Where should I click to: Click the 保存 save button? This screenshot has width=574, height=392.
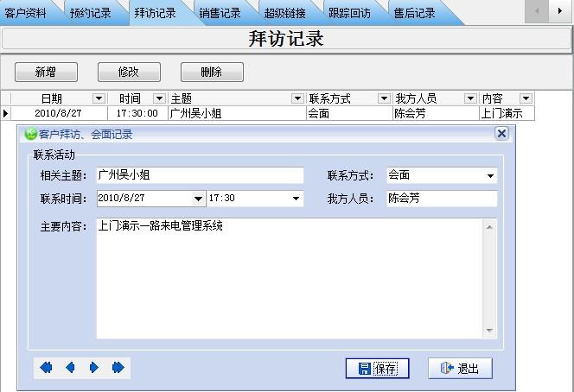click(x=377, y=369)
